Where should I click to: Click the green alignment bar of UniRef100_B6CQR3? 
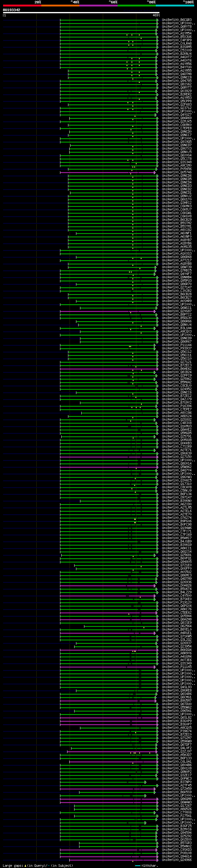tap(109, 20)
